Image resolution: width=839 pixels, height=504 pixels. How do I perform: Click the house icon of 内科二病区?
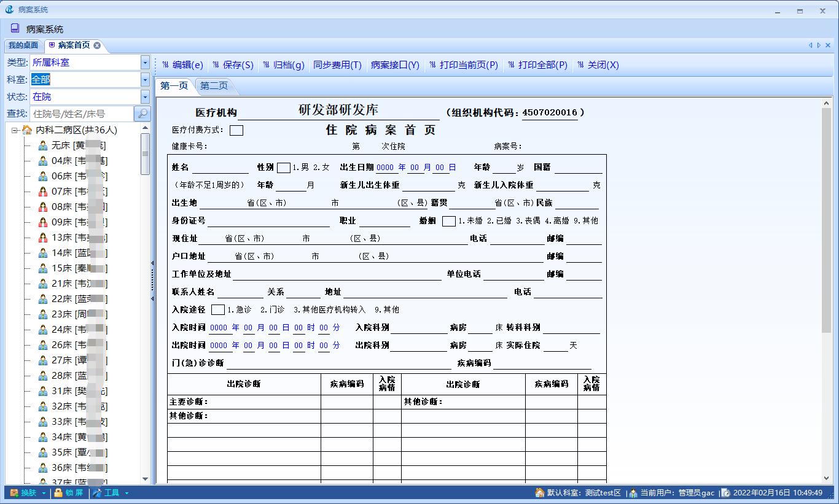pyautogui.click(x=27, y=130)
